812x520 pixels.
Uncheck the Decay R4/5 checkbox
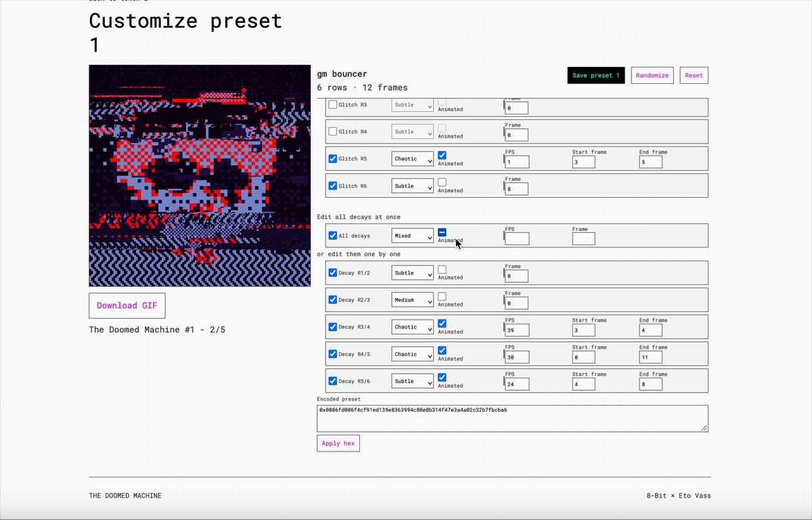point(333,354)
